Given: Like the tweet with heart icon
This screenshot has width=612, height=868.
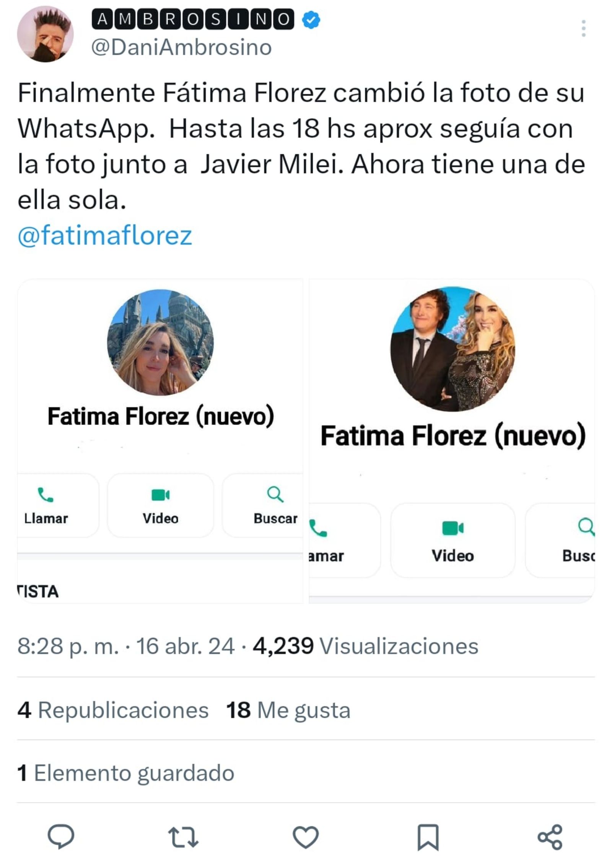Looking at the screenshot, I should pyautogui.click(x=306, y=837).
